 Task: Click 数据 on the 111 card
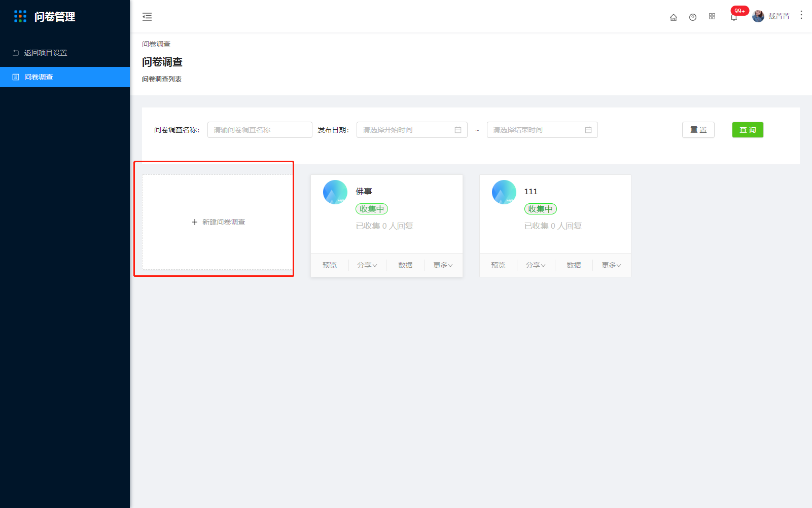point(574,265)
